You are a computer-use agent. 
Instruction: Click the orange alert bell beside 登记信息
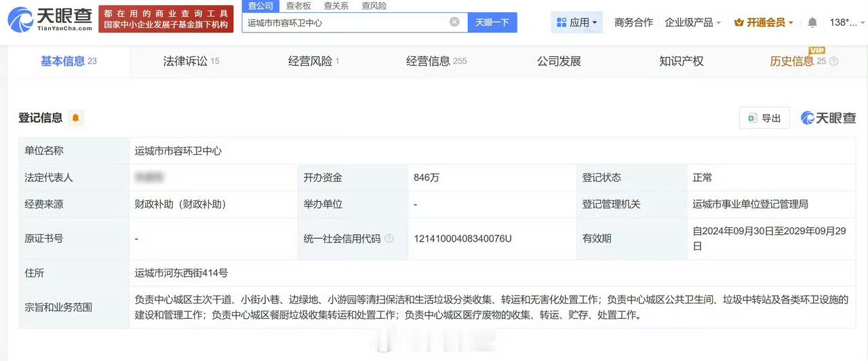75,118
